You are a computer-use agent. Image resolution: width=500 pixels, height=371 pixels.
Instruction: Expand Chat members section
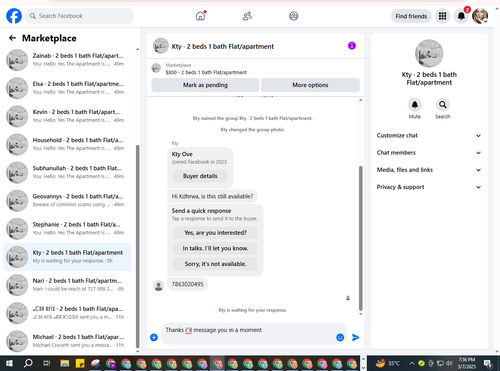pos(429,153)
